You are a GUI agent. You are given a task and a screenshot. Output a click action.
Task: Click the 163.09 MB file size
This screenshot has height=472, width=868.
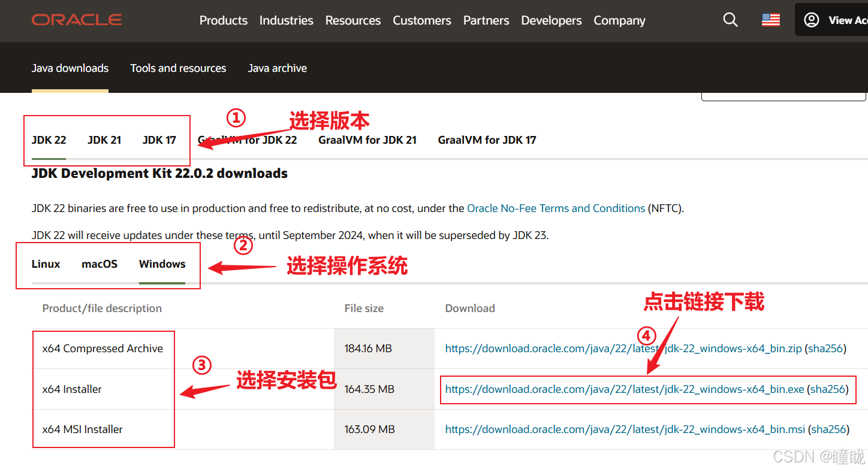coord(369,429)
